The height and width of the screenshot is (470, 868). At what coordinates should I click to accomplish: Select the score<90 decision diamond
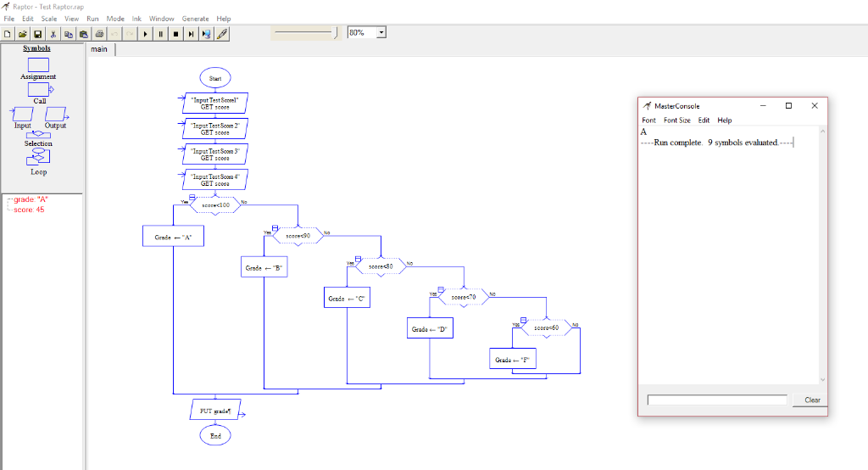pos(298,236)
